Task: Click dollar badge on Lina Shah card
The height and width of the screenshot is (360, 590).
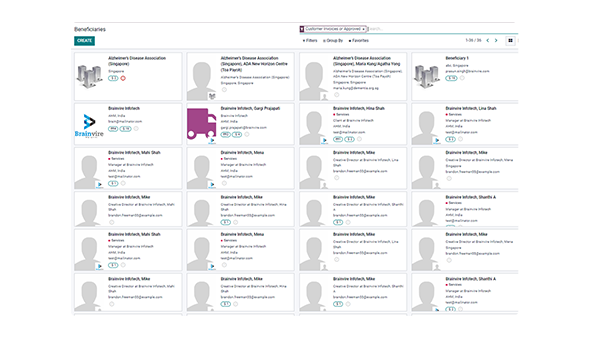Action: (x=450, y=139)
